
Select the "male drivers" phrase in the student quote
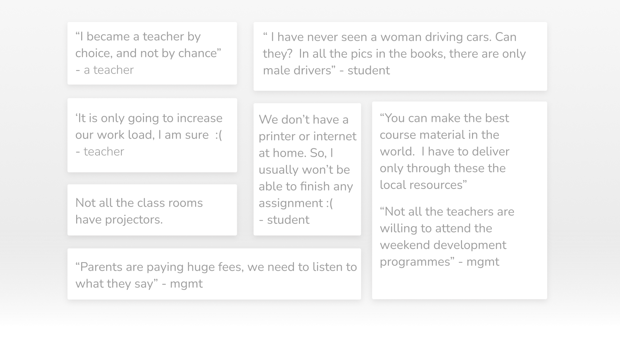[297, 70]
